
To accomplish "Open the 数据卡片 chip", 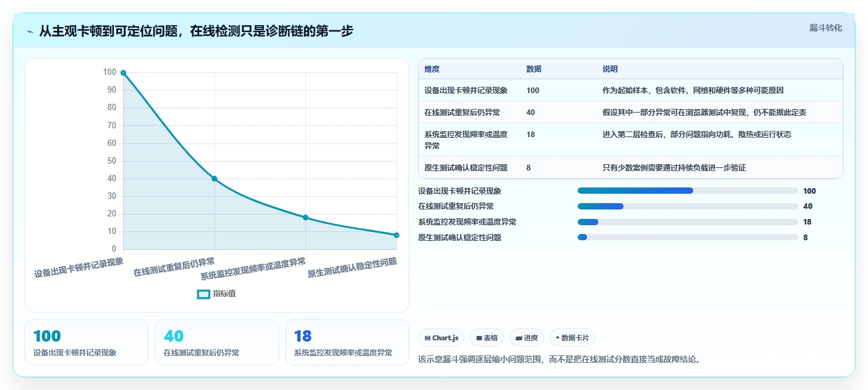I will (x=572, y=338).
